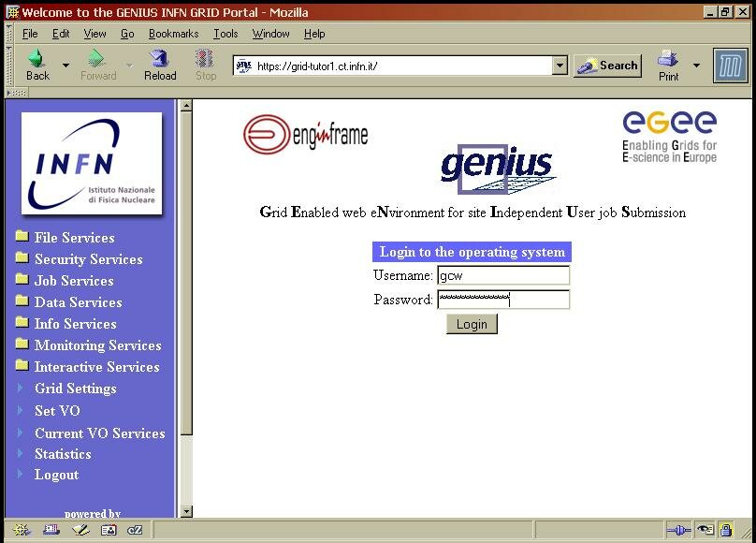The image size is (756, 543).
Task: Open the Print options dropdown arrow
Action: [x=696, y=66]
